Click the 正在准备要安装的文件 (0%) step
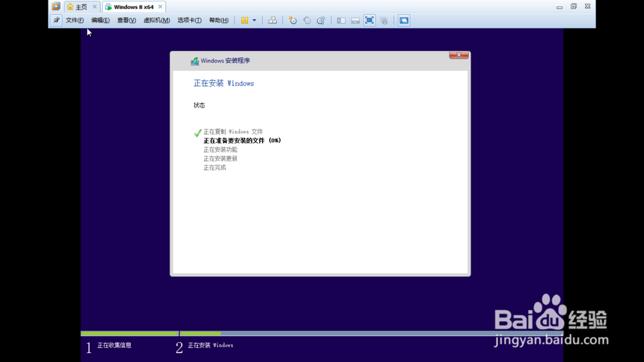The image size is (644, 362). tap(242, 140)
